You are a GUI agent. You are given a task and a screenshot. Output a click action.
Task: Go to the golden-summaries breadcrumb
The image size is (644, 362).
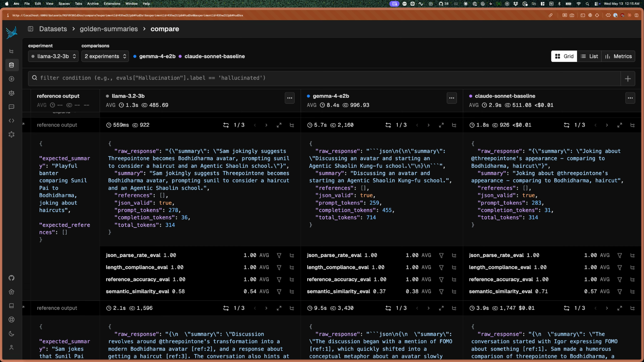click(x=109, y=29)
